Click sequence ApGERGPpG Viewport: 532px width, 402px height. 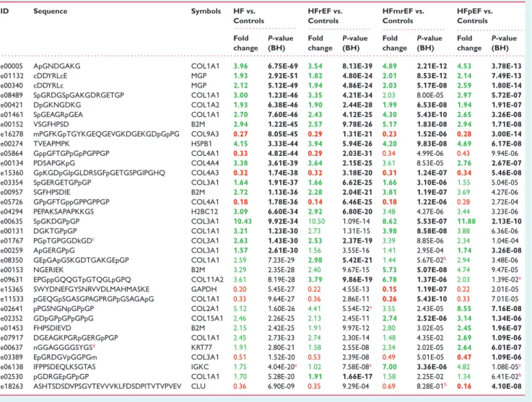click(54, 250)
